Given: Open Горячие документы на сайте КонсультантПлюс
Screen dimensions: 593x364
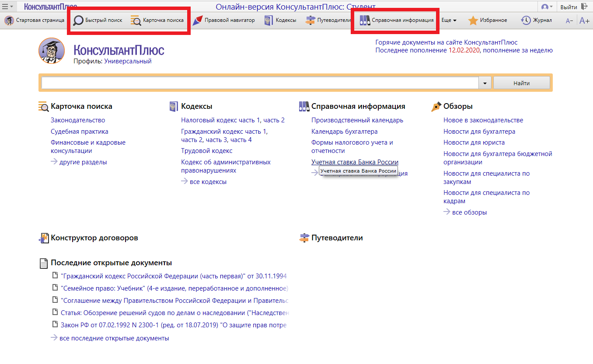Looking at the screenshot, I should coord(446,42).
